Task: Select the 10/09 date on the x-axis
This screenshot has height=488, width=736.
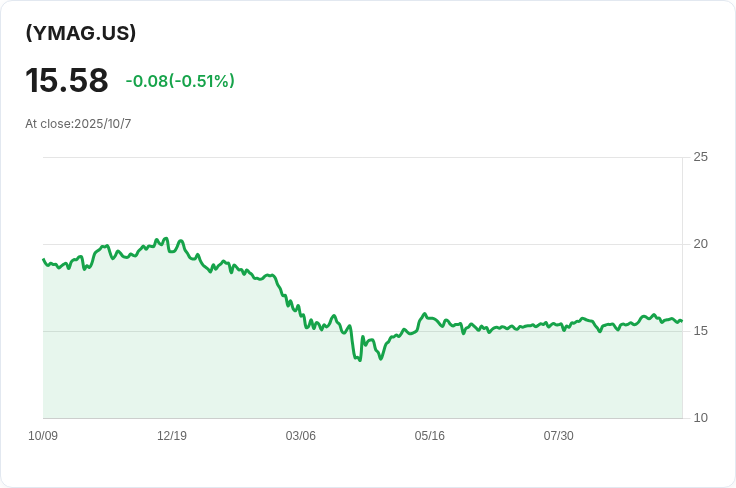Action: (43, 436)
